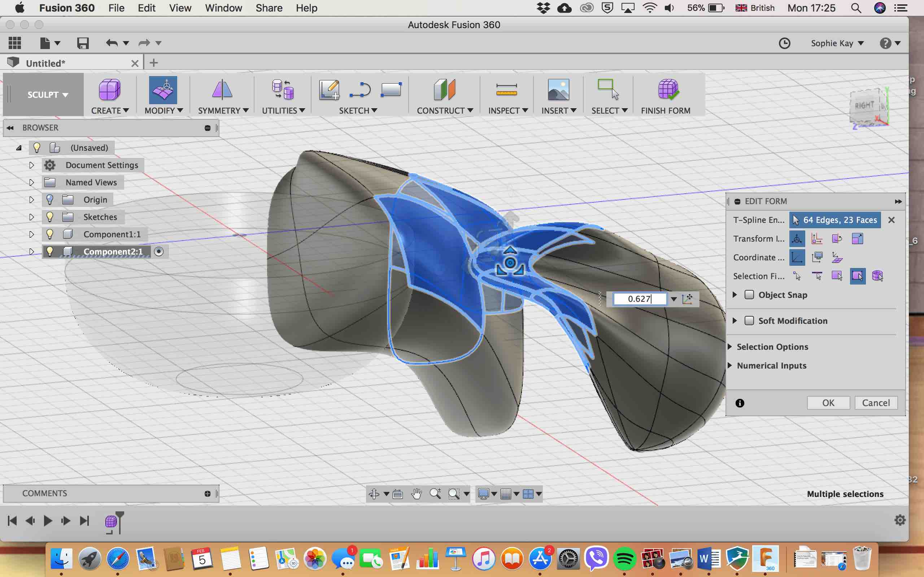
Task: Enable the Object Snap checkbox
Action: [749, 295]
